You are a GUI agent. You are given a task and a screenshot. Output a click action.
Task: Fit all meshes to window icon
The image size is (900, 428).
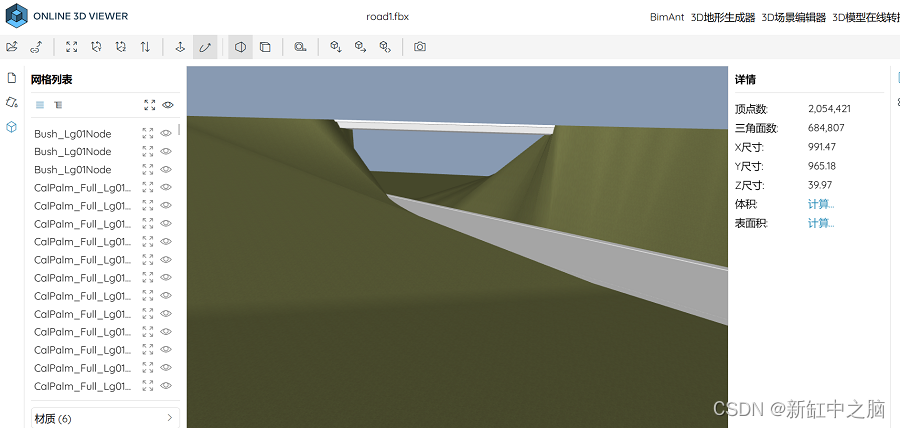click(x=150, y=105)
